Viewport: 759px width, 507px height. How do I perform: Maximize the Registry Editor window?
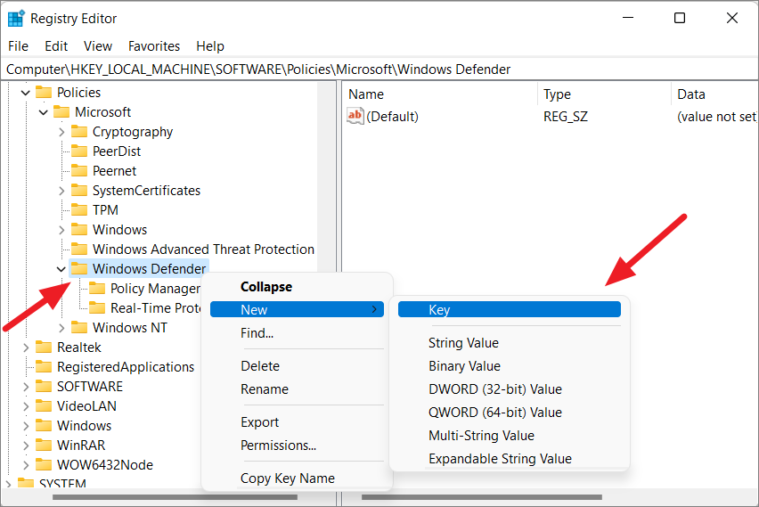coord(680,18)
